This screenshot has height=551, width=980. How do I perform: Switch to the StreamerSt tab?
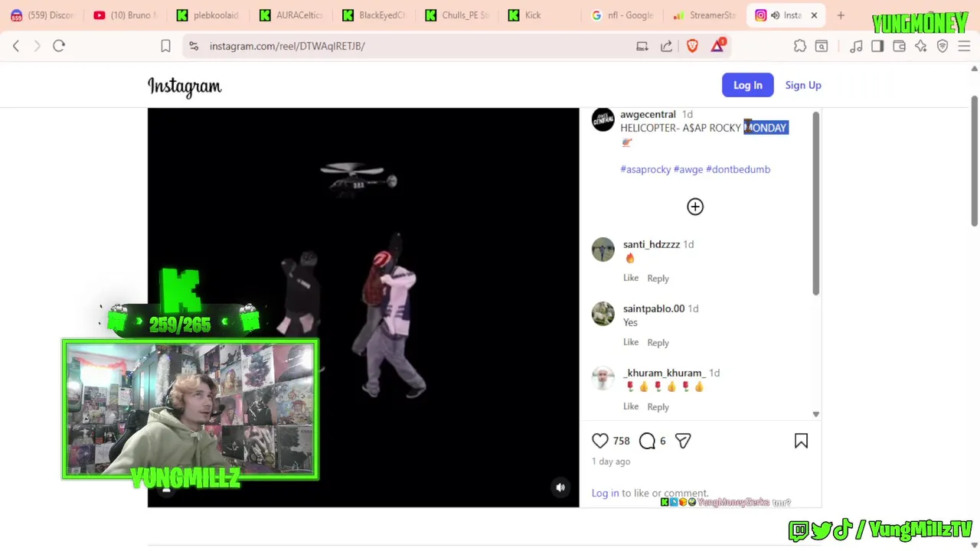704,15
